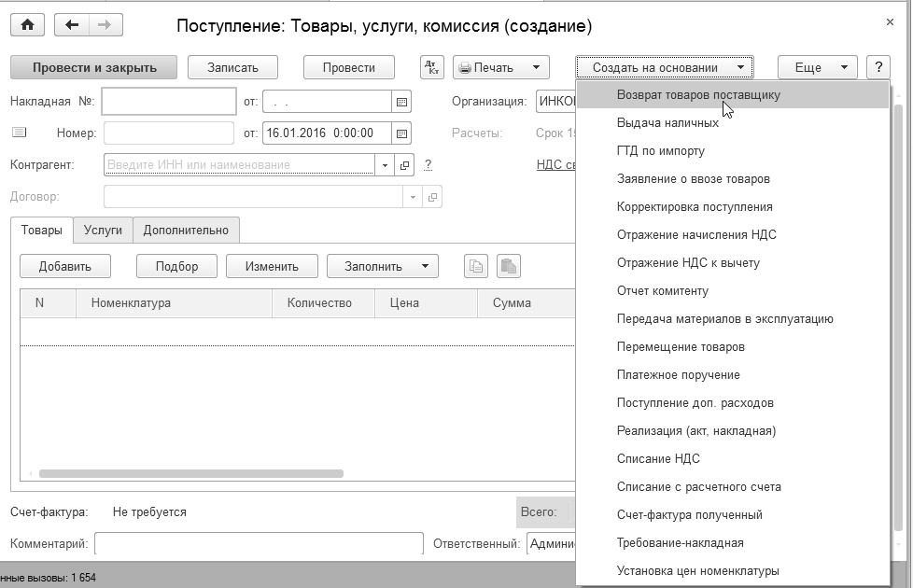Select Счет-фактура полученный

point(733,514)
